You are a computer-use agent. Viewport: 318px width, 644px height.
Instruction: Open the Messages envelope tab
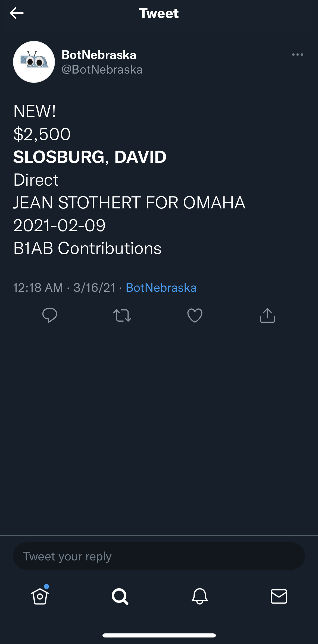point(279,596)
